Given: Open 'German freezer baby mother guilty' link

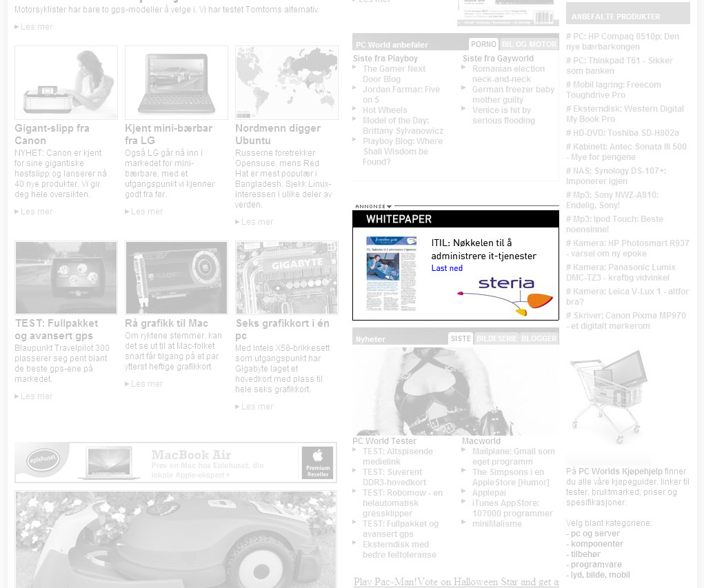Looking at the screenshot, I should click(x=513, y=94).
